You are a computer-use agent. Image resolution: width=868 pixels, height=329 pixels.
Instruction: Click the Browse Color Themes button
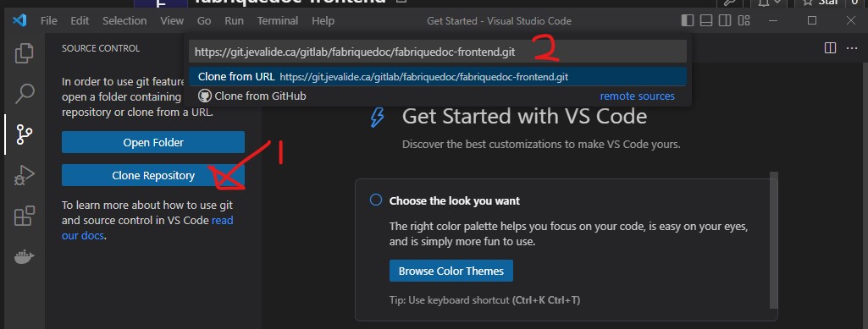451,271
